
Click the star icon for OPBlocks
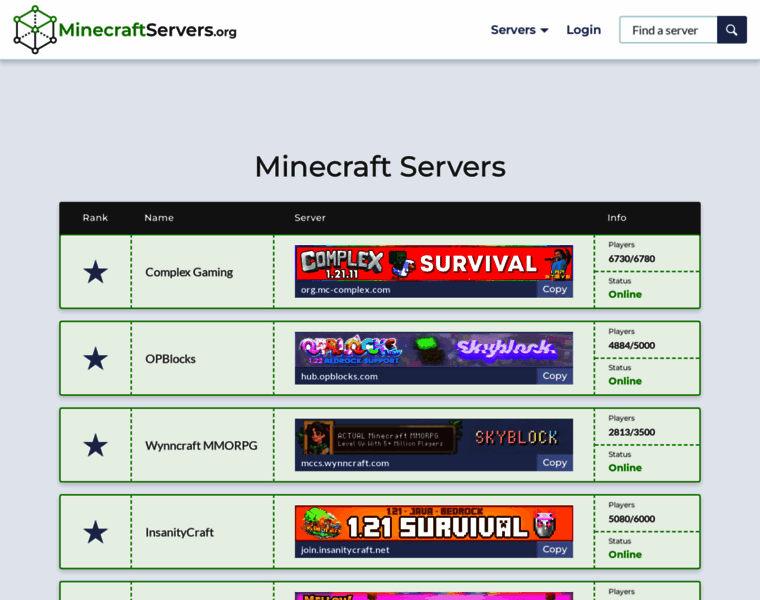(95, 359)
